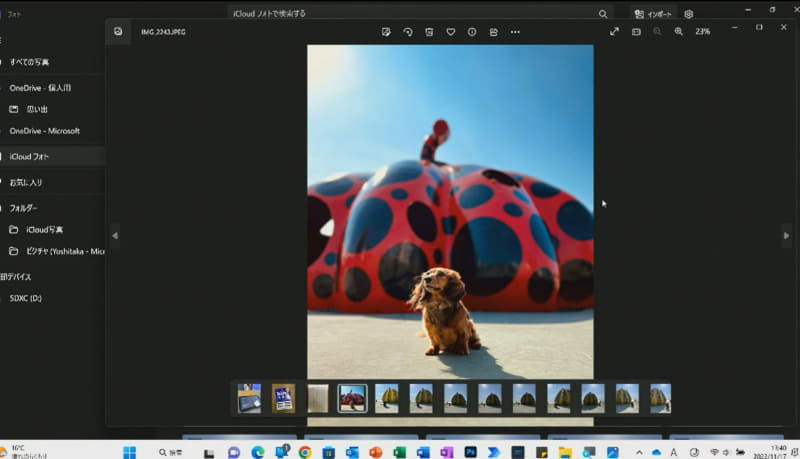Toggle the filmstrip view icon
The width and height of the screenshot is (800, 459).
pyautogui.click(x=636, y=32)
